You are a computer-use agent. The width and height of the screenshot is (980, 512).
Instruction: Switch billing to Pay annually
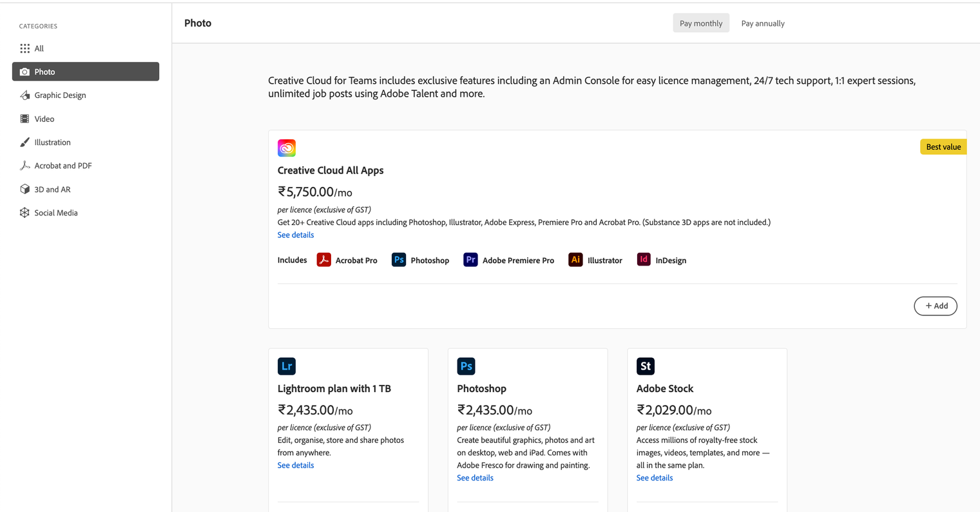pos(763,23)
